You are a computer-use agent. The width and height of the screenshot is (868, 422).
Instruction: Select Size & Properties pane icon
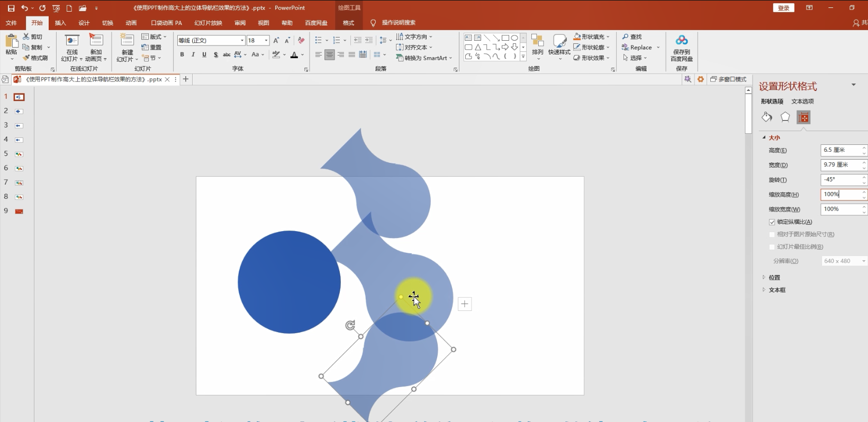[803, 117]
